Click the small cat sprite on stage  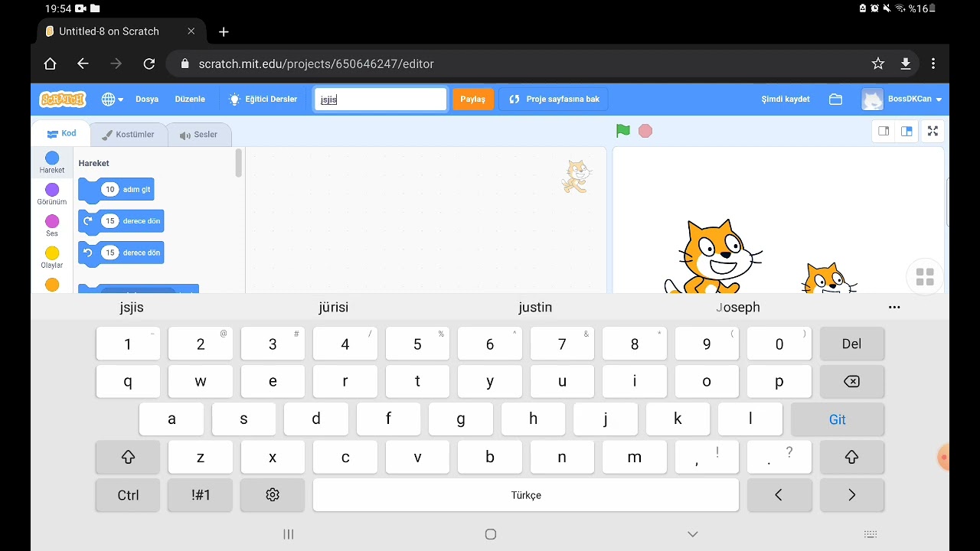828,278
